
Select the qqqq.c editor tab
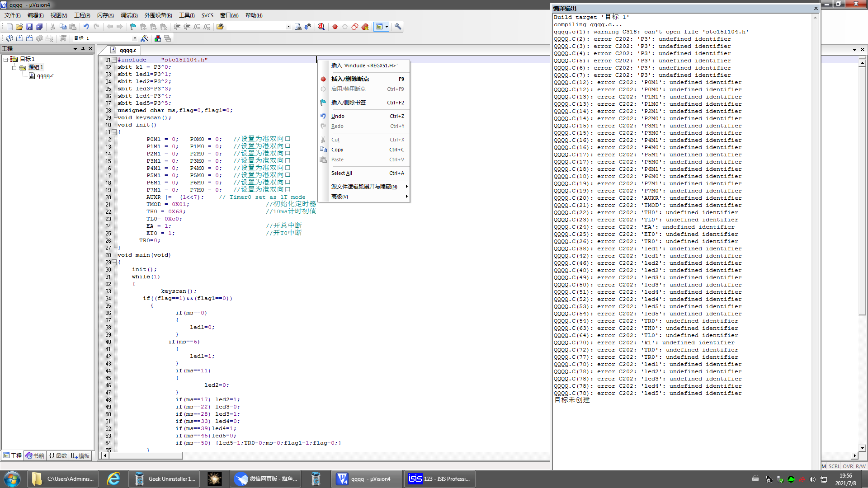123,50
